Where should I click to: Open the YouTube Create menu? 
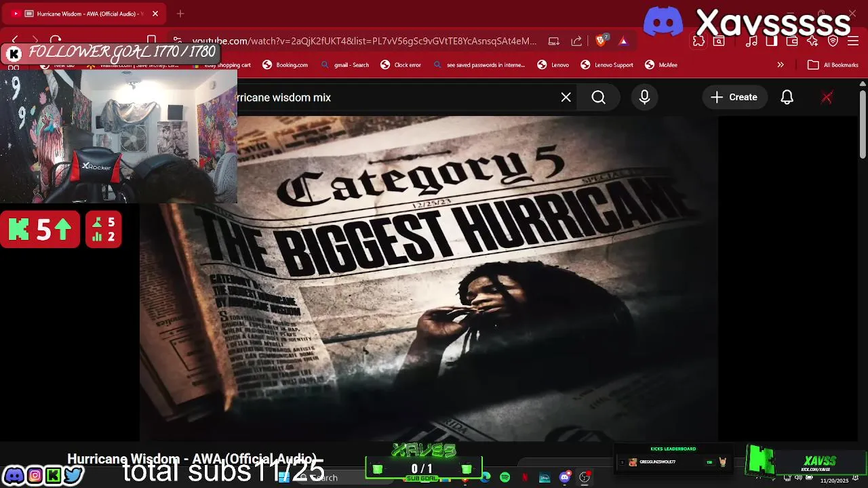734,98
